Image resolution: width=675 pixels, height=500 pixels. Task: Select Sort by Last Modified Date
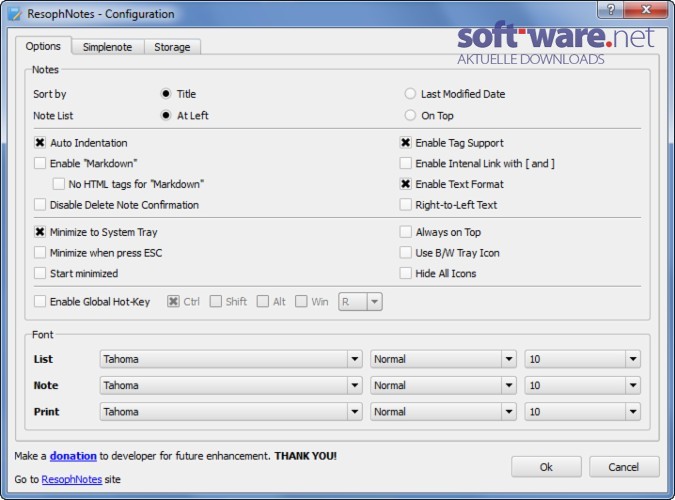pyautogui.click(x=410, y=94)
